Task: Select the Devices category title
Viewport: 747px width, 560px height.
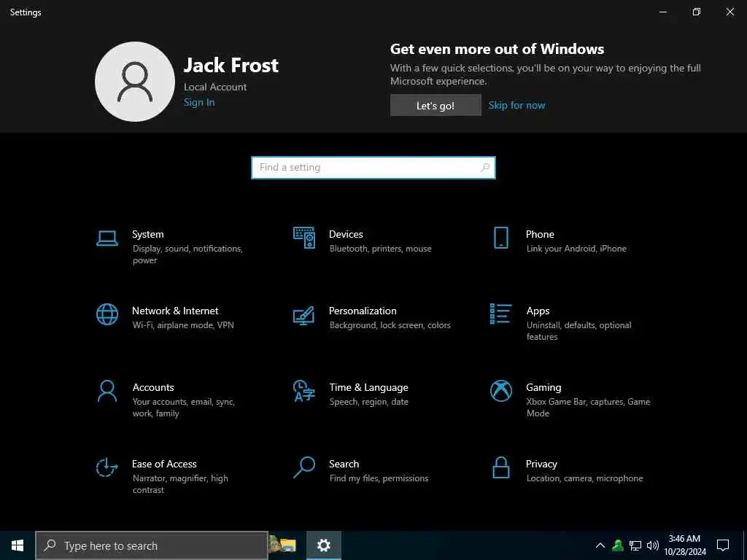Action: [346, 234]
